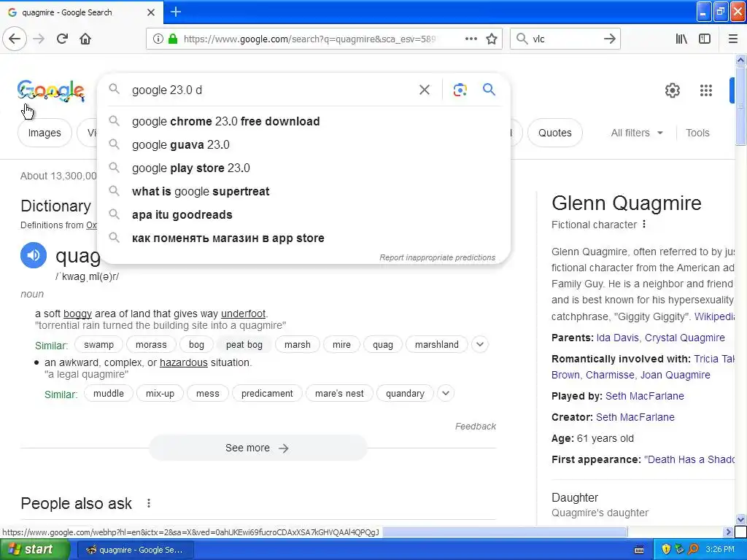The height and width of the screenshot is (560, 747).
Task: Open Seth MacFarlane link under Played by
Action: (645, 396)
